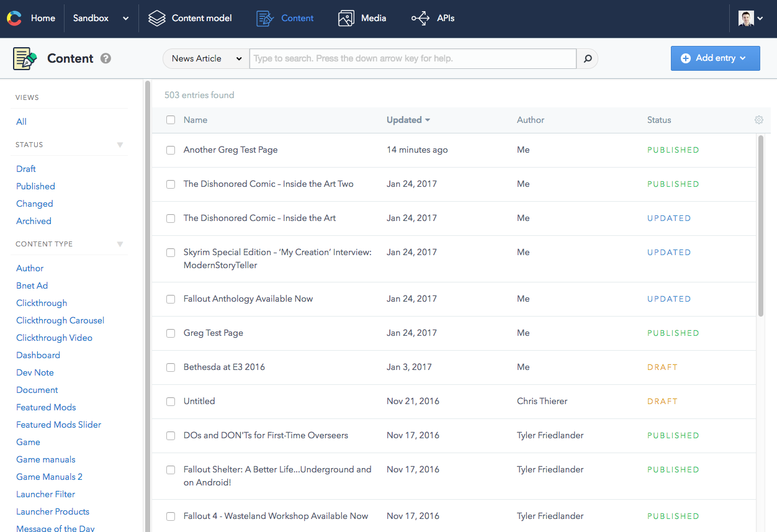Open the Skyrim Special Edition interview entry

coord(277,259)
